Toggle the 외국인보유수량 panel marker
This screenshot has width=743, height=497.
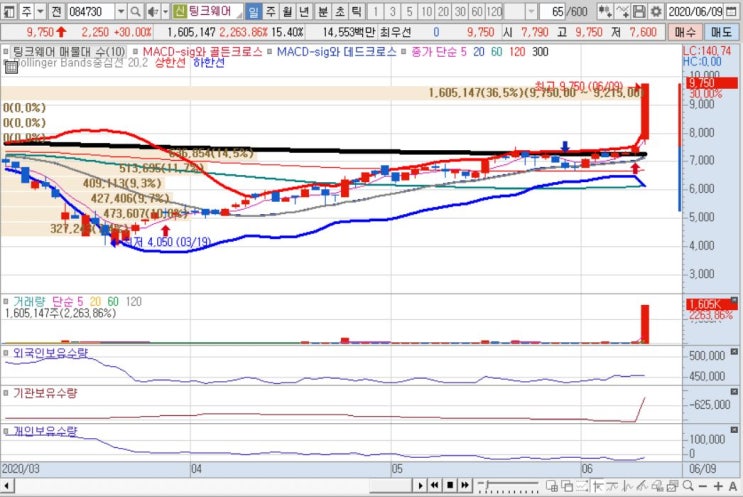6,352
